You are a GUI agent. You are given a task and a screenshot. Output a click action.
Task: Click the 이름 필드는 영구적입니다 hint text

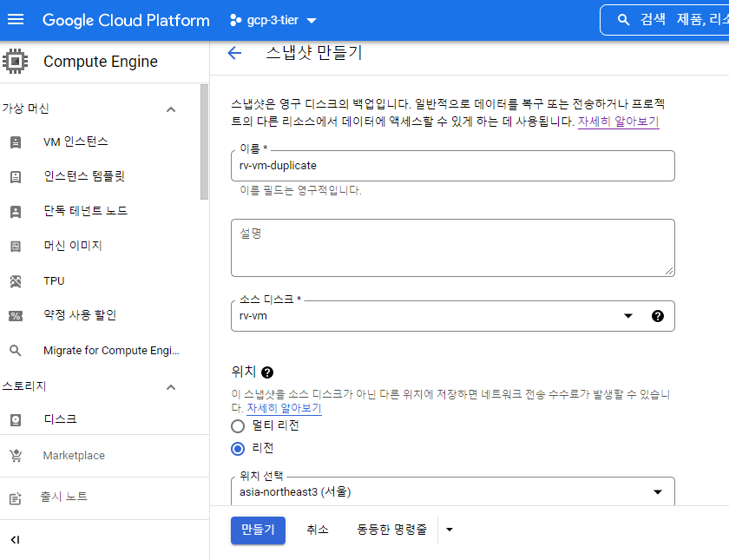(x=300, y=190)
